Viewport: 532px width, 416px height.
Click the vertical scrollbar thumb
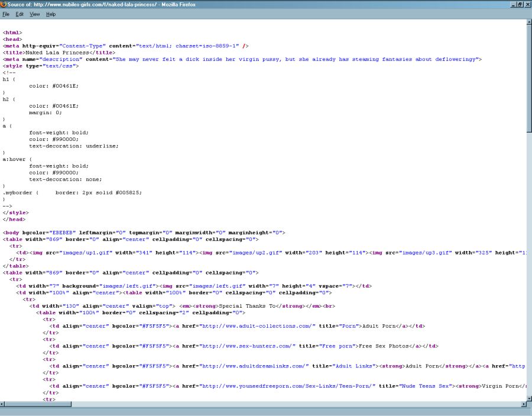pos(528,77)
